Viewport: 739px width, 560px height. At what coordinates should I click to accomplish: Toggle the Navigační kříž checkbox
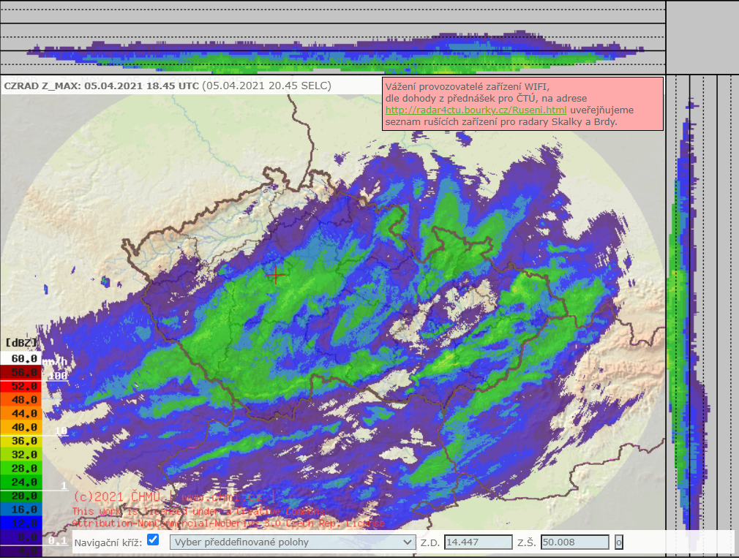pos(153,540)
